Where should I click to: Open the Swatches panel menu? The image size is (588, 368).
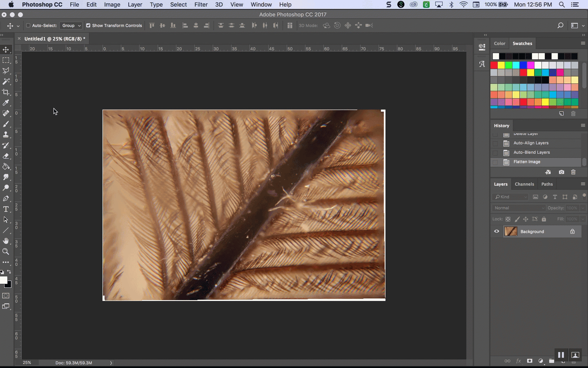pyautogui.click(x=583, y=43)
